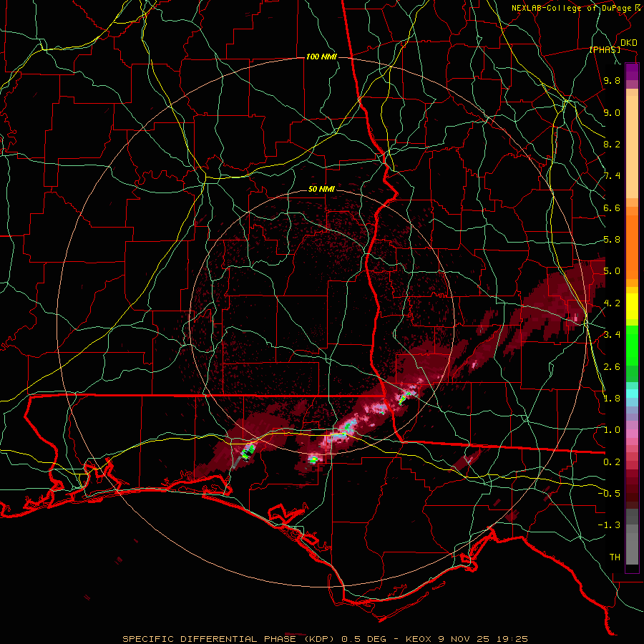This screenshot has width=644, height=644.
Task: Click the 50 NMI range ring label
Action: coord(321,189)
